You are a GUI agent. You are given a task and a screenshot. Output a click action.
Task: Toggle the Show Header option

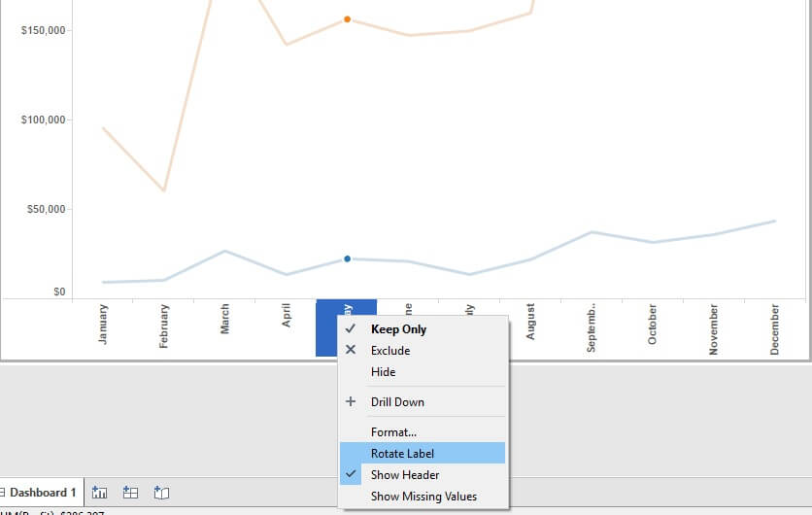click(423, 474)
